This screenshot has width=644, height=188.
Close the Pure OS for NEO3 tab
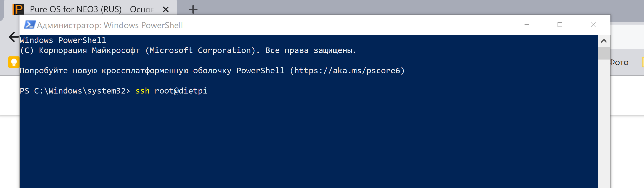(x=165, y=9)
